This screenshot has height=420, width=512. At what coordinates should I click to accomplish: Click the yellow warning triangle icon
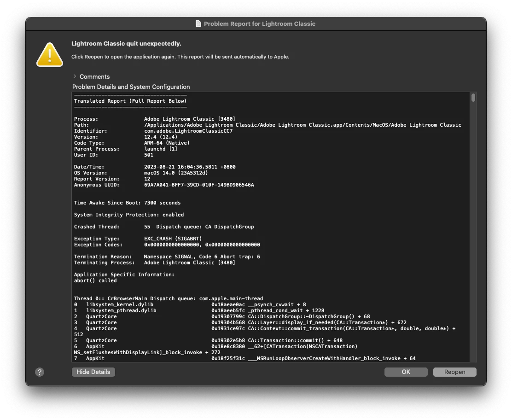(x=50, y=54)
